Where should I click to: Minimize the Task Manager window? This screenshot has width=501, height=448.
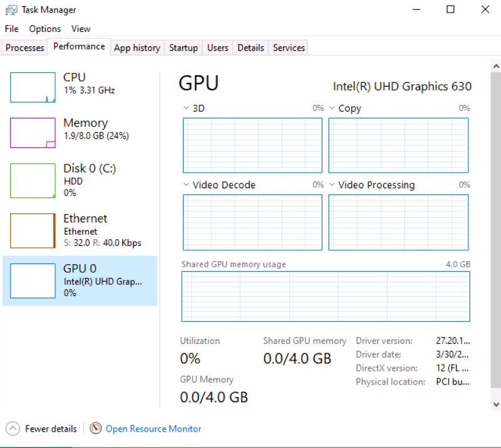[x=416, y=9]
